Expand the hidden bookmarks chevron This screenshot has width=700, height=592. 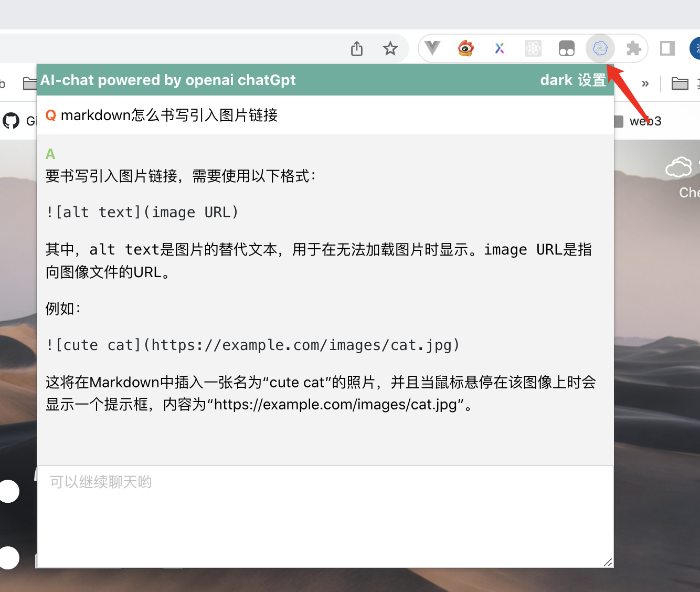pyautogui.click(x=645, y=83)
